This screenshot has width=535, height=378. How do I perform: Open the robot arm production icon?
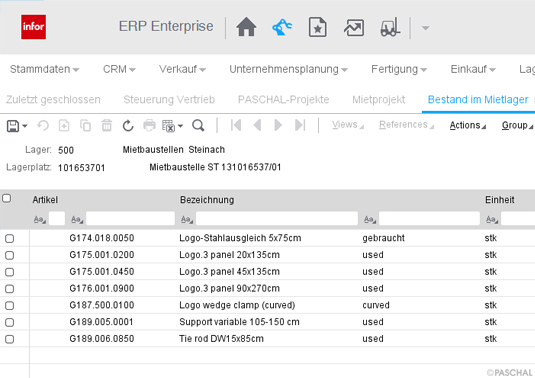click(x=282, y=27)
